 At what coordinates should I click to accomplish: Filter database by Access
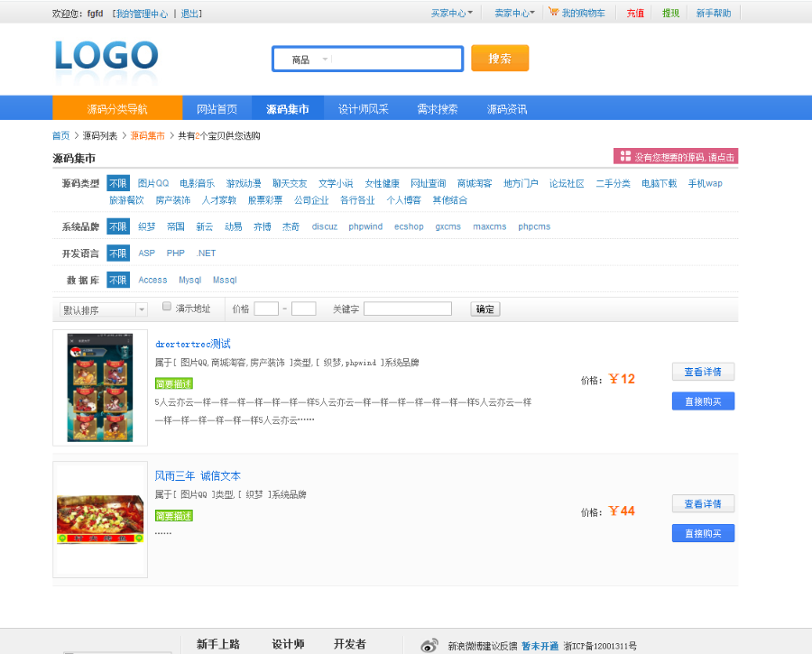point(152,281)
